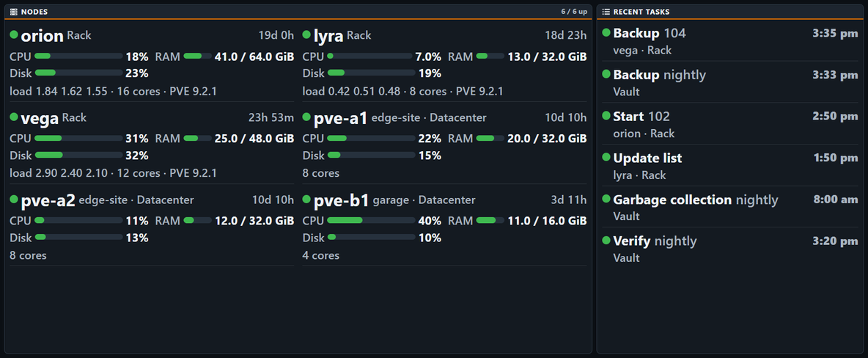Viewport: 868px width, 358px height.
Task: Click pve-b1 '4 cores' text
Action: pyautogui.click(x=321, y=255)
